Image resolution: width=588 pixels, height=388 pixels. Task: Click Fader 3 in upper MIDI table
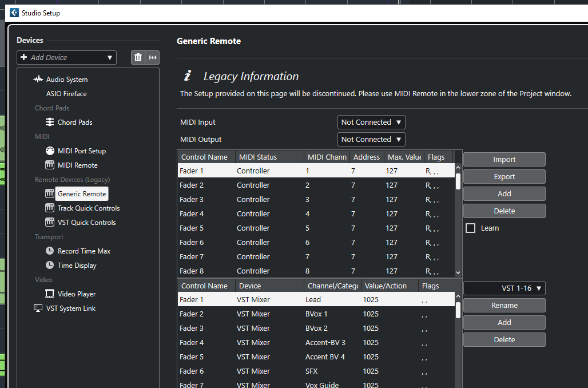pos(192,199)
